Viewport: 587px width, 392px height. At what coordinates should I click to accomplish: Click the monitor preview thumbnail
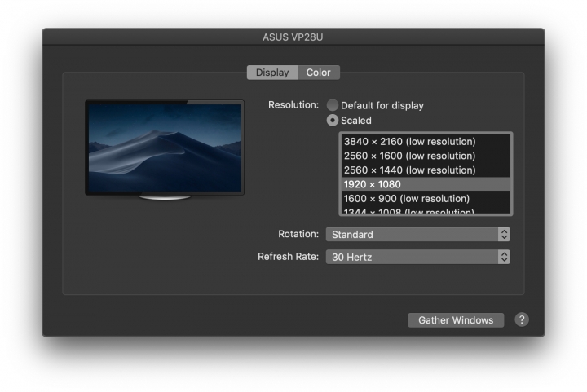pyautogui.click(x=165, y=150)
